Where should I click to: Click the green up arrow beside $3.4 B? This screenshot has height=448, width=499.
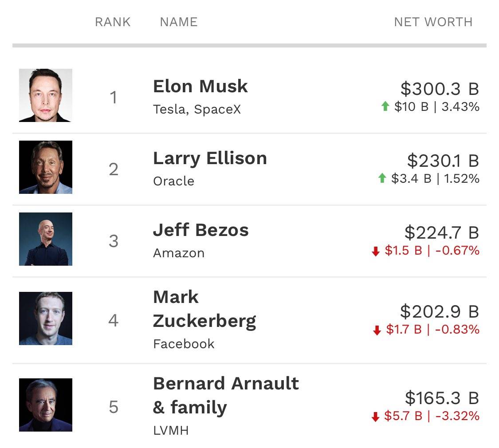382,178
